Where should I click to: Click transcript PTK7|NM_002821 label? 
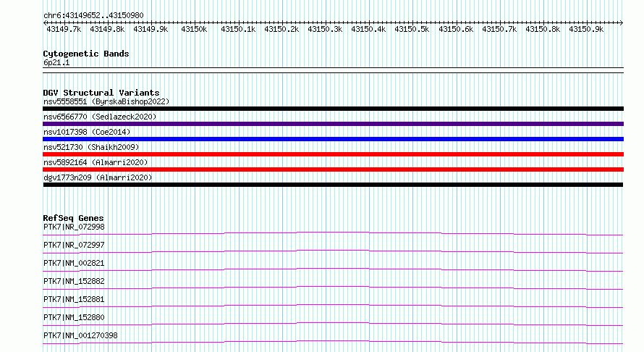[x=74, y=263]
